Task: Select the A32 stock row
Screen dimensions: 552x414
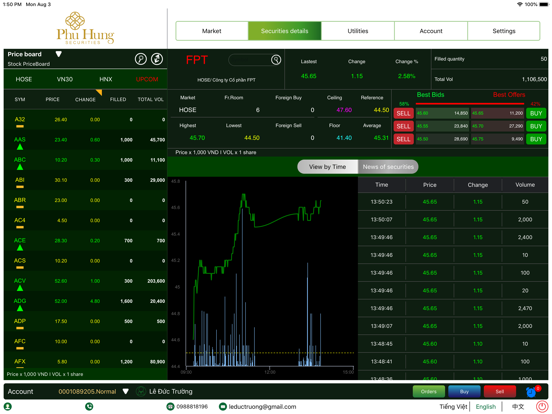Action: coord(86,120)
